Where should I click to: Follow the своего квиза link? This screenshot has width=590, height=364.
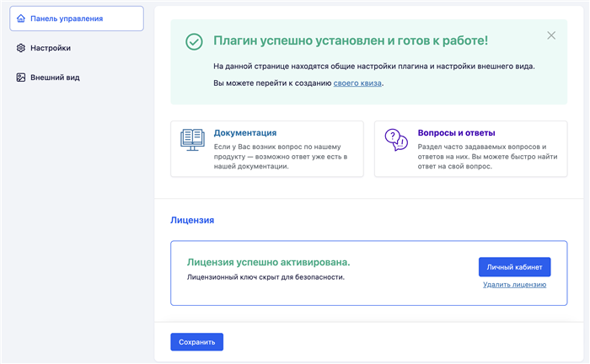click(x=357, y=83)
